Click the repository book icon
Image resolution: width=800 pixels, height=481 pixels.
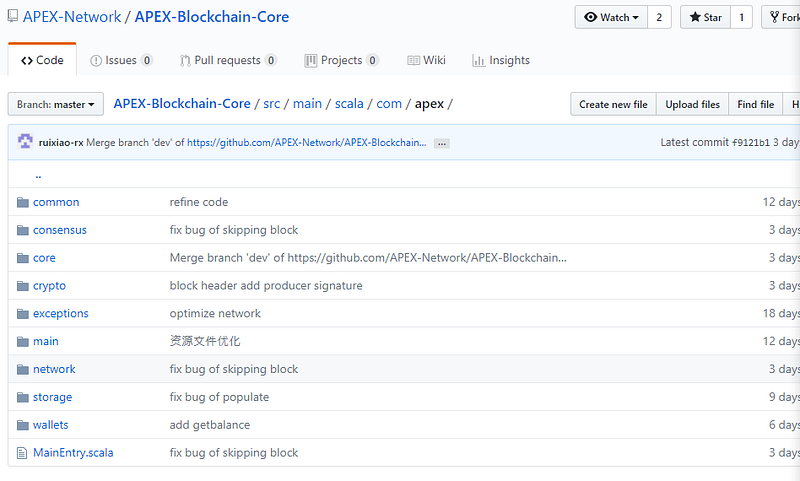coord(12,17)
